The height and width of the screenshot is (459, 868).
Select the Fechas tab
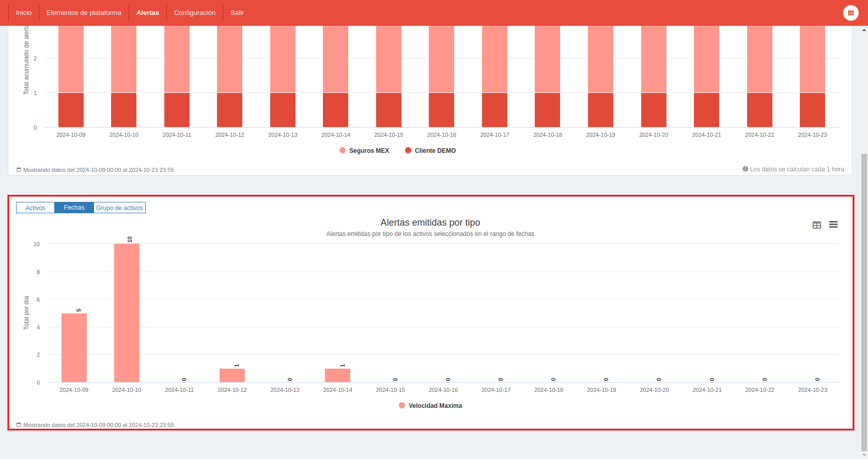[x=74, y=208]
